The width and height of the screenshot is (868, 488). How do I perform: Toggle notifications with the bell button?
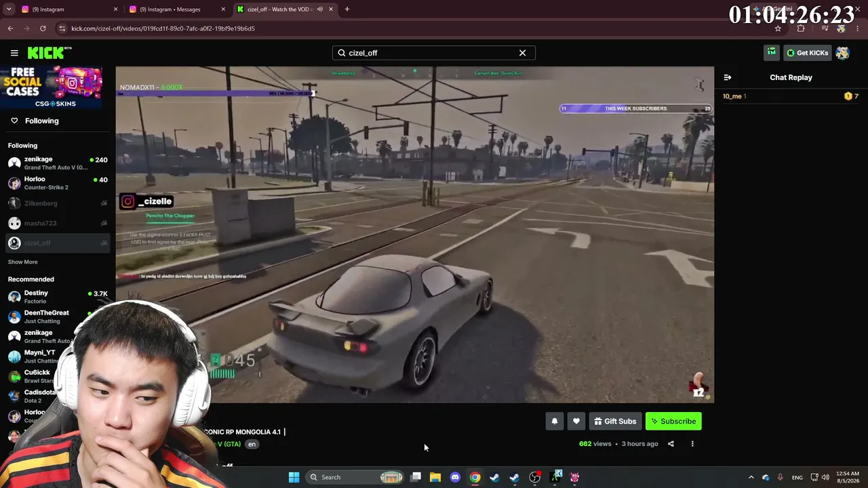tap(554, 422)
